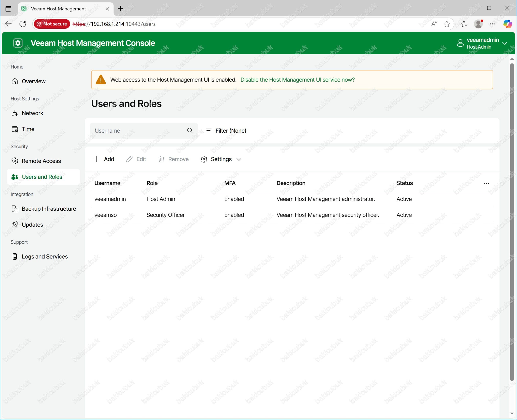Click the Not secure badge
The image size is (517, 420).
pyautogui.click(x=52, y=24)
